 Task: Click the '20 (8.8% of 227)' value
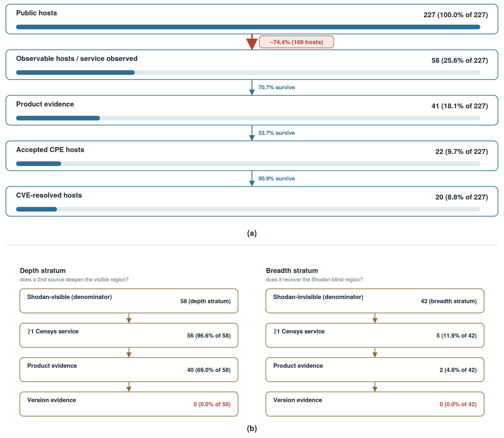tap(461, 197)
